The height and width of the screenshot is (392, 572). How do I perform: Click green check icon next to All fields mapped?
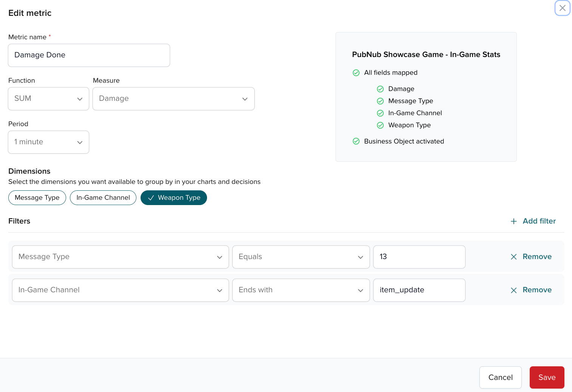click(x=356, y=73)
